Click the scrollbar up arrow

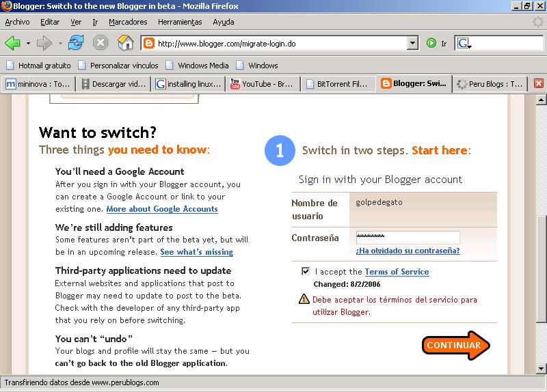541,100
